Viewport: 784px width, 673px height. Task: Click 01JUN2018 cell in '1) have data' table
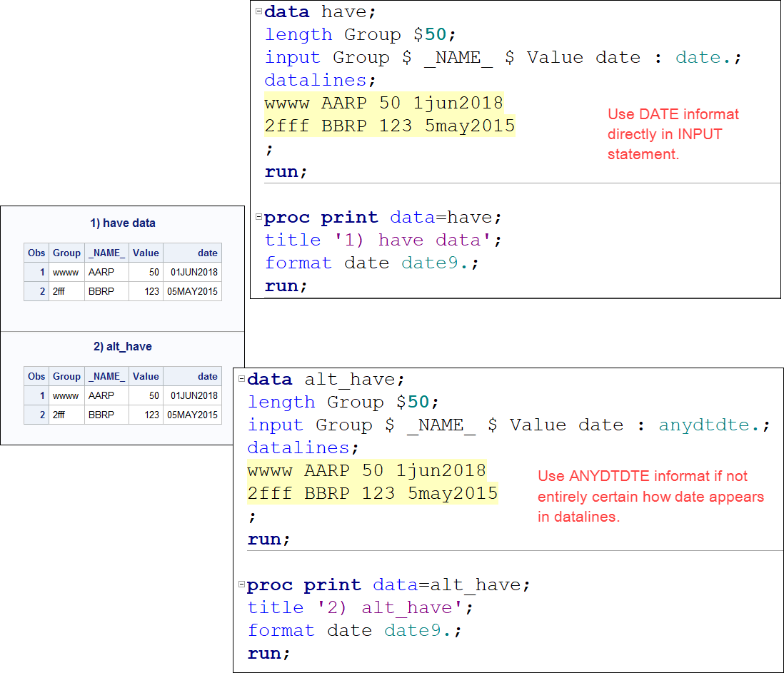pos(194,272)
